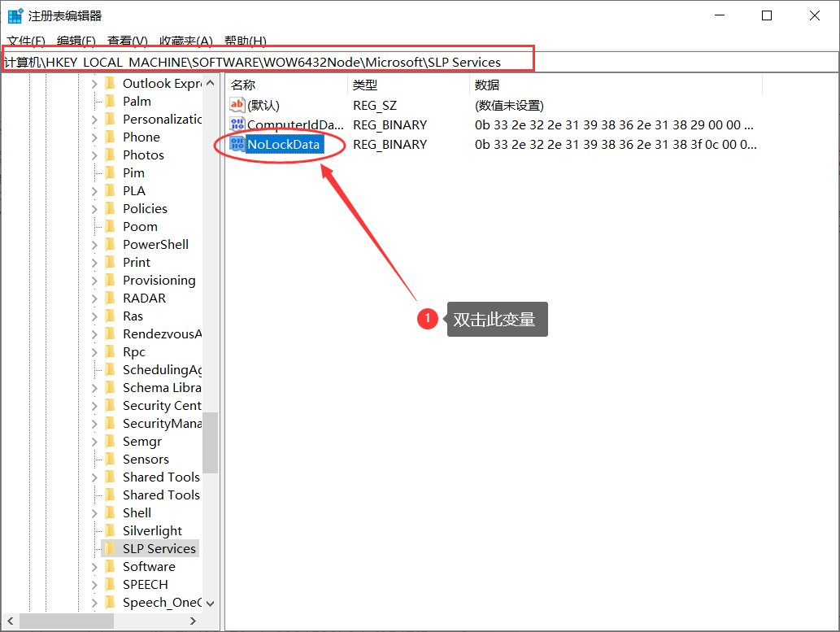Viewport: 840px width, 632px height.
Task: Click the ComputerIdData hex data cell
Action: pos(614,125)
